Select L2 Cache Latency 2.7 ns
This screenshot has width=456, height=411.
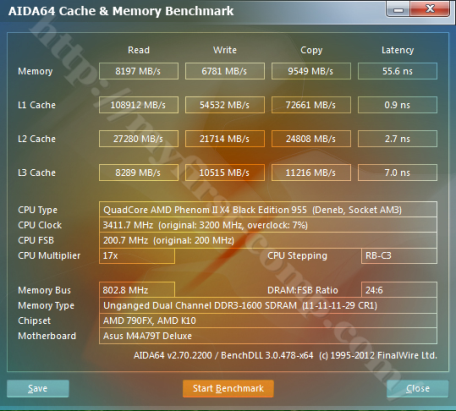tap(398, 139)
